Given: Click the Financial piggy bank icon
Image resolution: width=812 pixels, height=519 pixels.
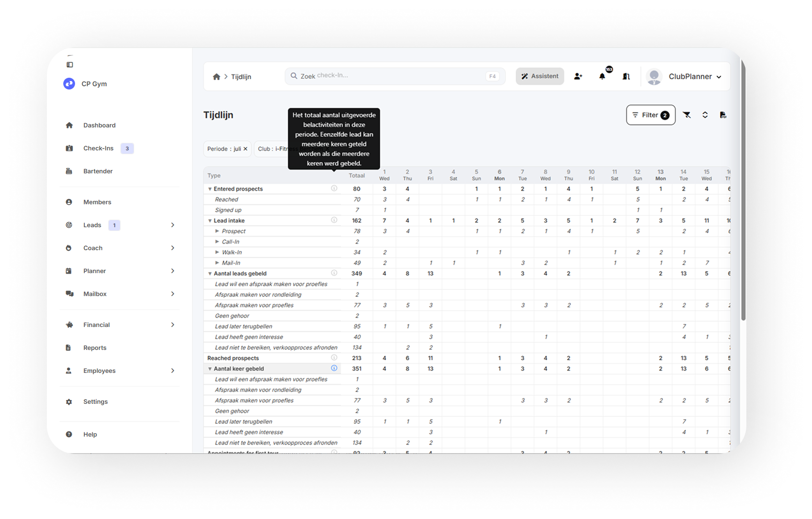Looking at the screenshot, I should [69, 325].
